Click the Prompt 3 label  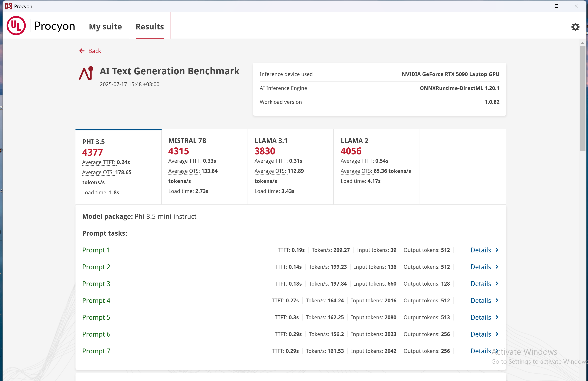(x=96, y=284)
